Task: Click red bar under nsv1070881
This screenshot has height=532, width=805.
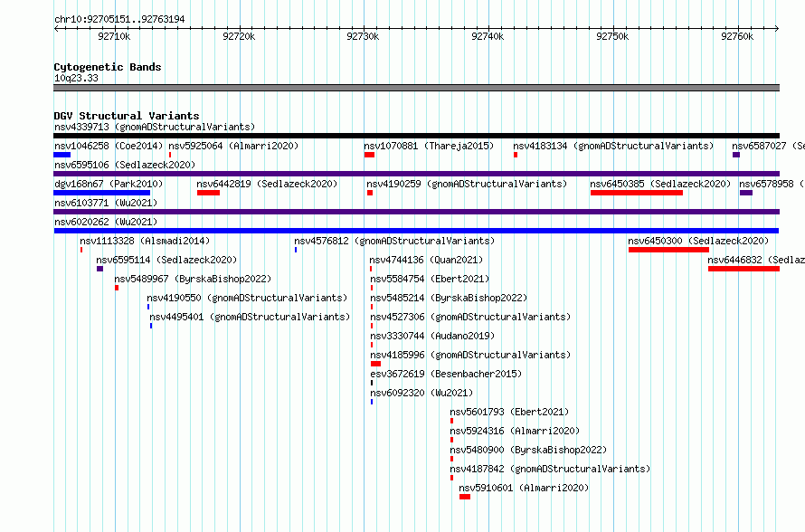Action: click(x=369, y=155)
